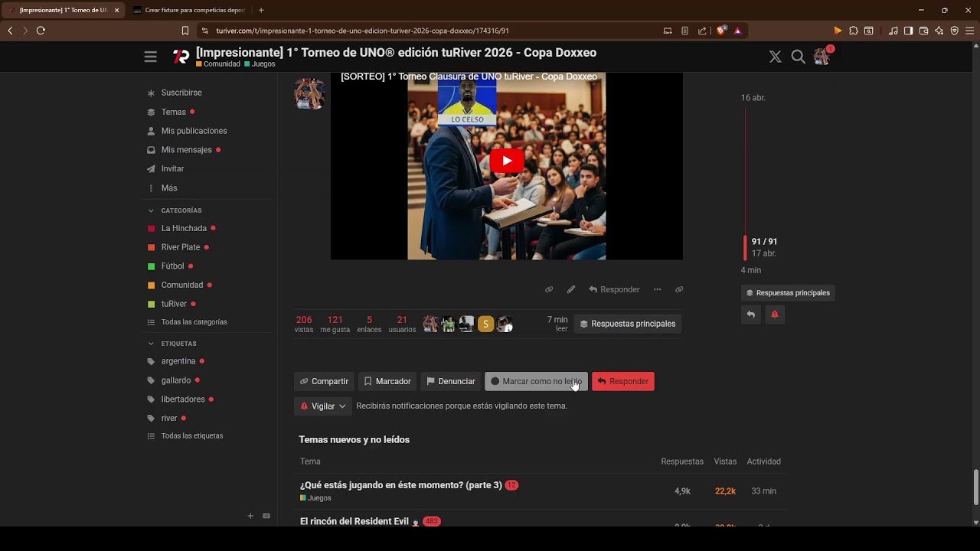Image resolution: width=980 pixels, height=551 pixels.
Task: Open the Juegos category tag in the header
Action: [x=260, y=64]
